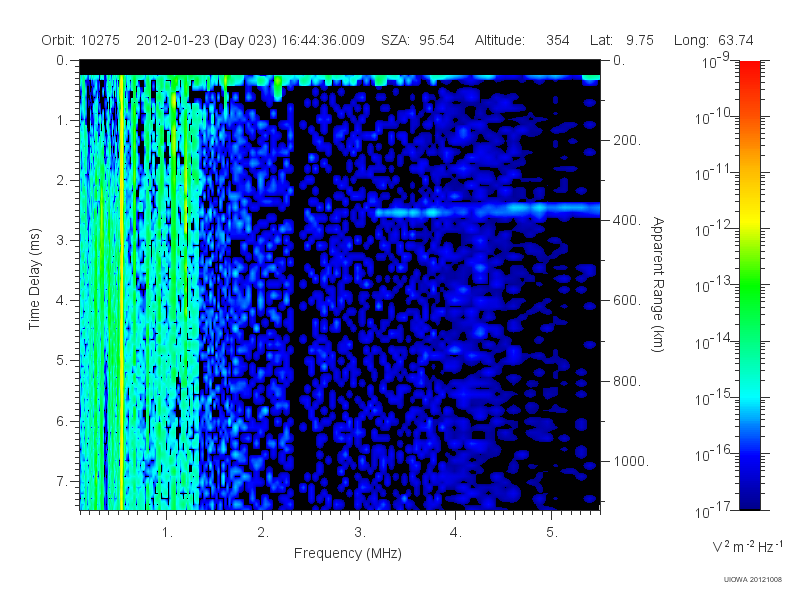Click the 10^-15 color scale label

[715, 398]
